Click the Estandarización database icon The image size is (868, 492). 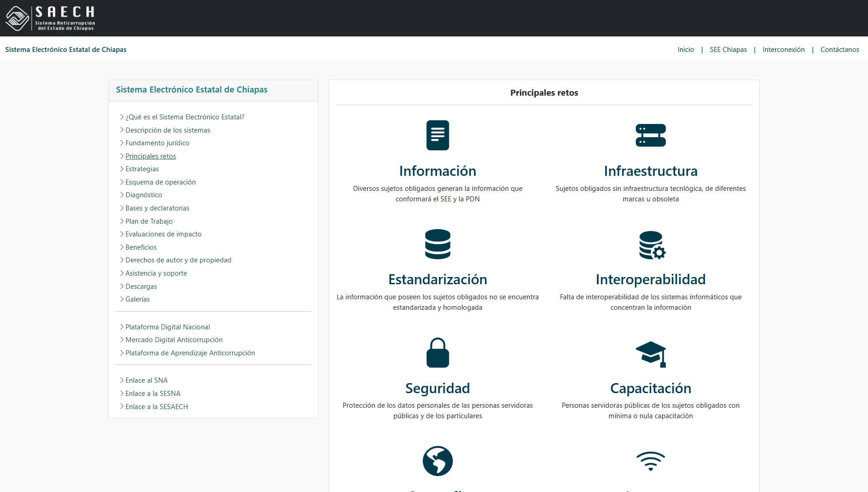click(437, 244)
